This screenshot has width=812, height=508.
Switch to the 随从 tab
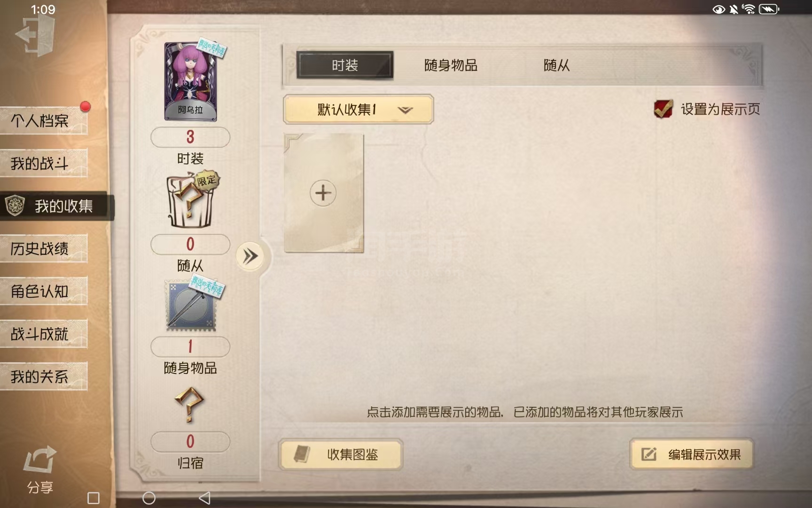pos(556,65)
